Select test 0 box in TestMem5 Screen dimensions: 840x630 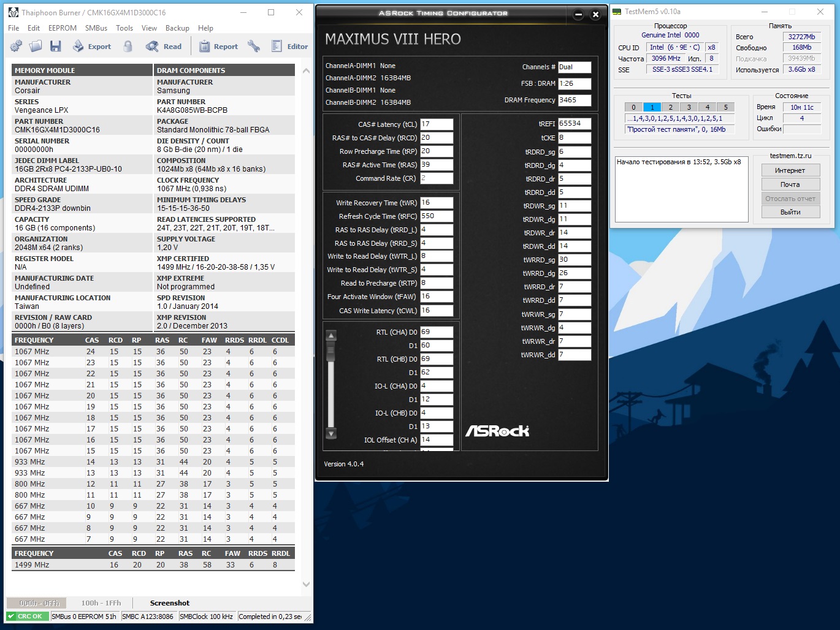click(634, 107)
